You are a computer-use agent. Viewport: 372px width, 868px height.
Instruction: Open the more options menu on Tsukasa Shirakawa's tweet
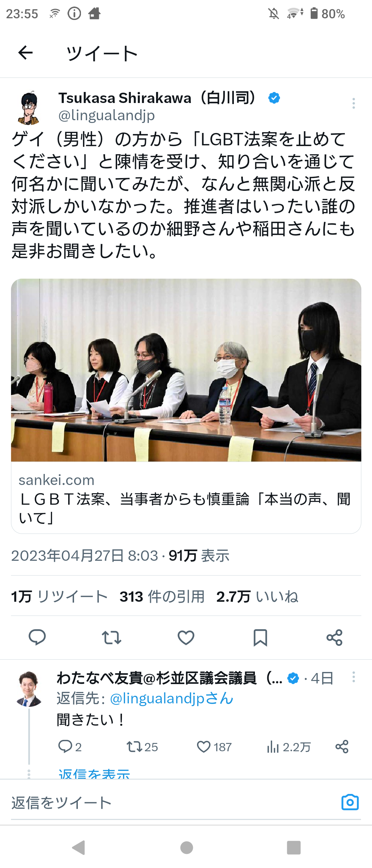[x=353, y=103]
